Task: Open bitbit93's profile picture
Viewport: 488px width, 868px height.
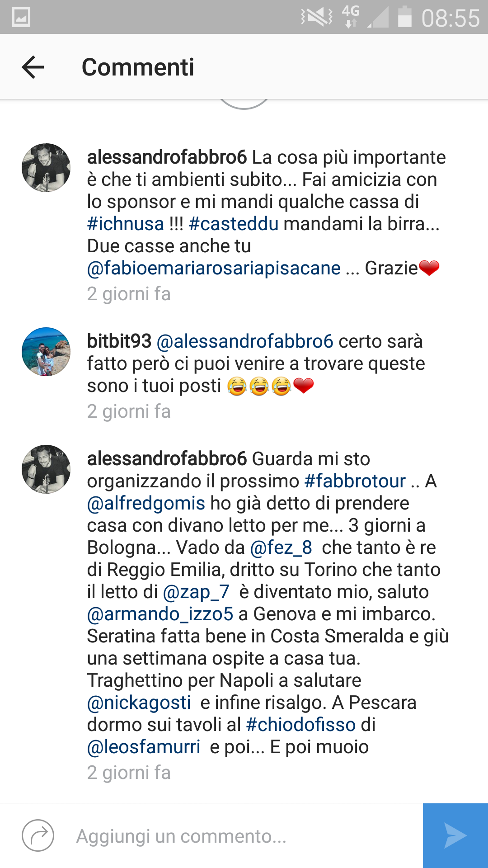Action: click(46, 352)
